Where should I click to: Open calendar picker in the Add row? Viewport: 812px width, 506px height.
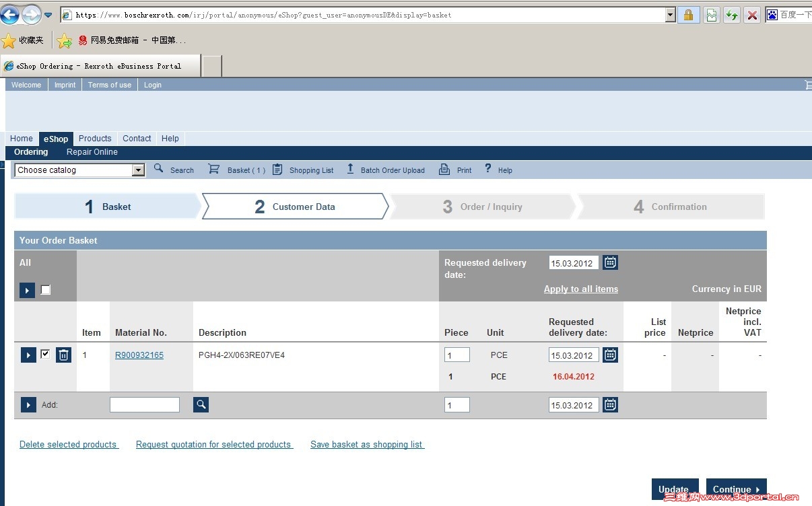click(610, 404)
